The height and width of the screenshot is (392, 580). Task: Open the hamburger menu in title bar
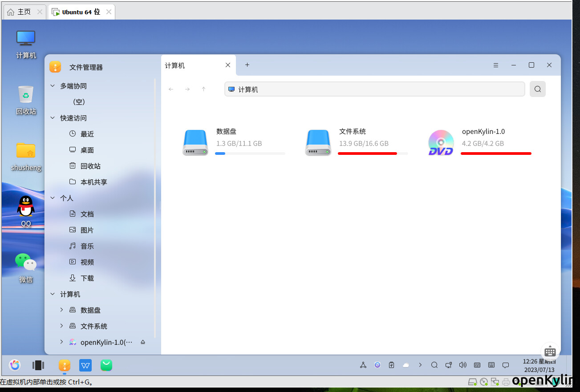496,65
